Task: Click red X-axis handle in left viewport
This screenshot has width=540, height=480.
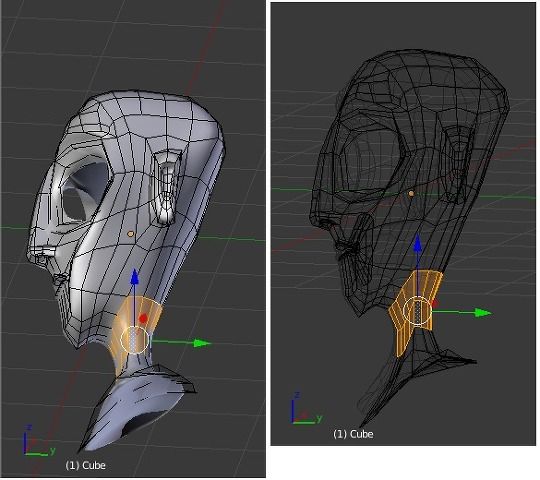Action: click(x=143, y=319)
